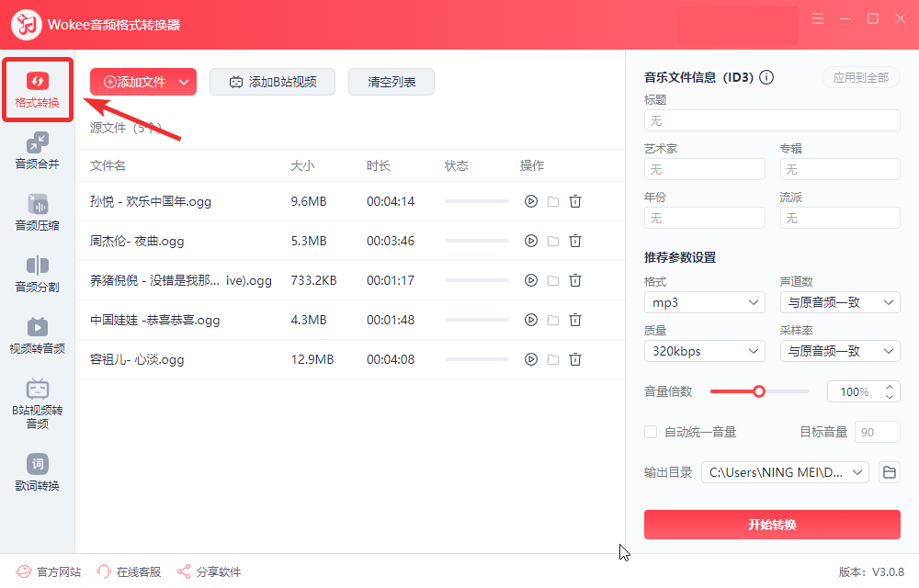Open the 声道数 dropdown

(840, 302)
